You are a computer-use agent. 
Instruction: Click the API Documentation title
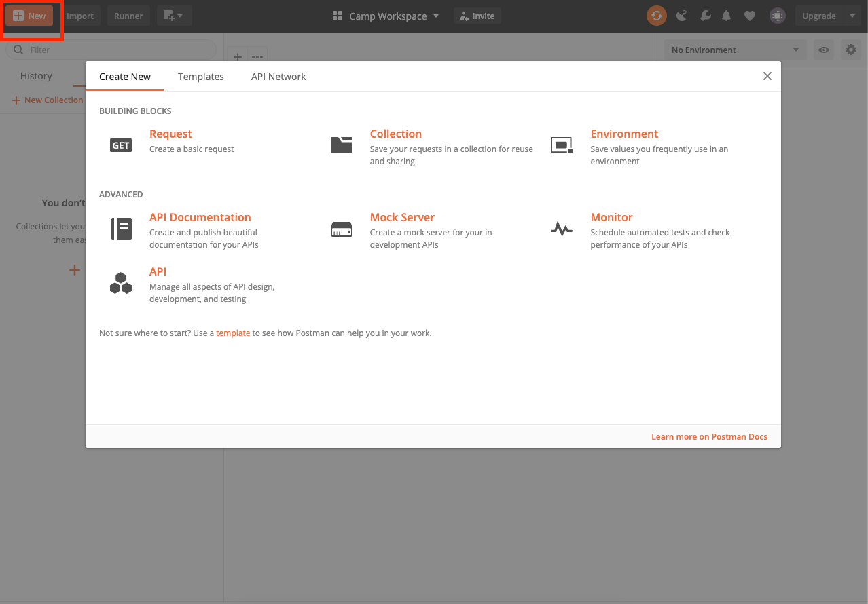pos(200,217)
